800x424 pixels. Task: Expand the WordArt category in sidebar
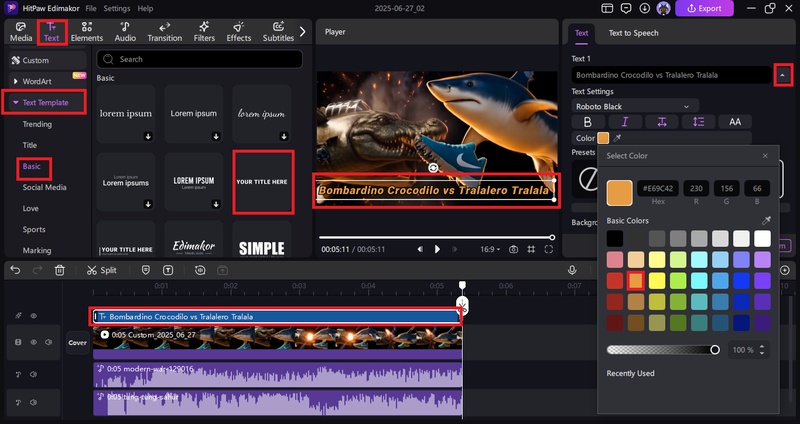click(40, 80)
